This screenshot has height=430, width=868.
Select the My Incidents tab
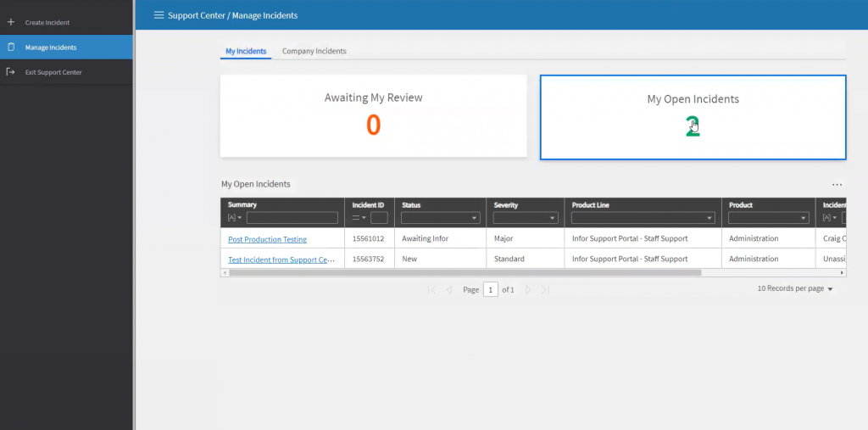pos(246,51)
